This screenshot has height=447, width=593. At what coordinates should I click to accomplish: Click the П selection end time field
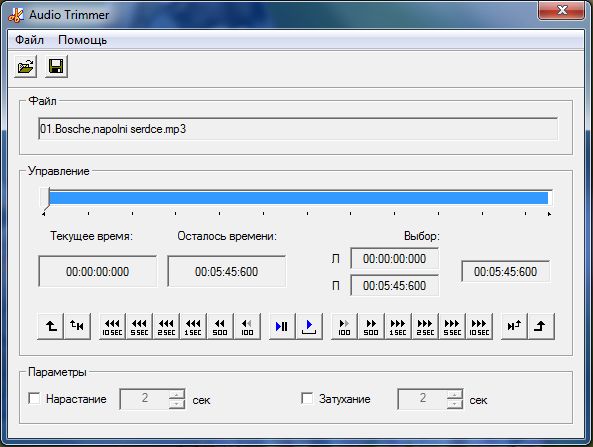click(394, 286)
